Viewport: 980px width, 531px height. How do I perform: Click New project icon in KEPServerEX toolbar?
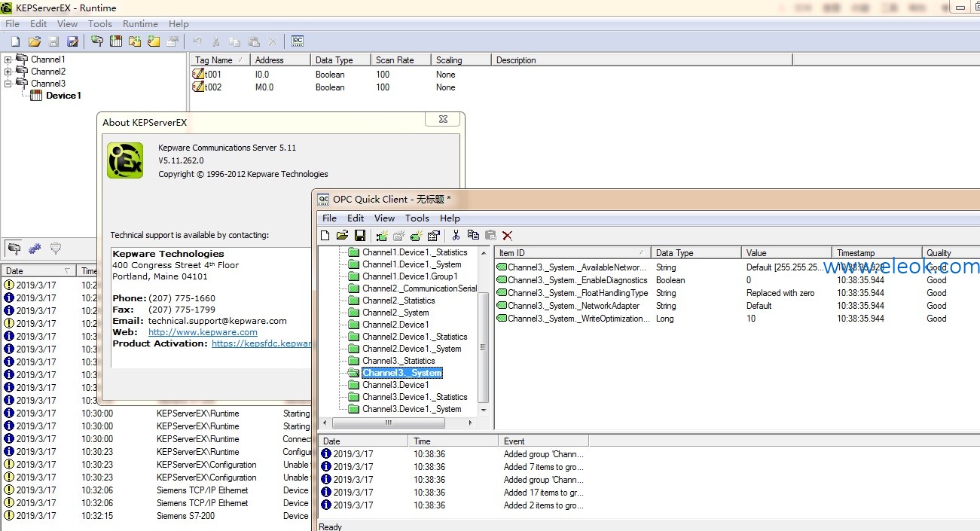click(x=15, y=41)
